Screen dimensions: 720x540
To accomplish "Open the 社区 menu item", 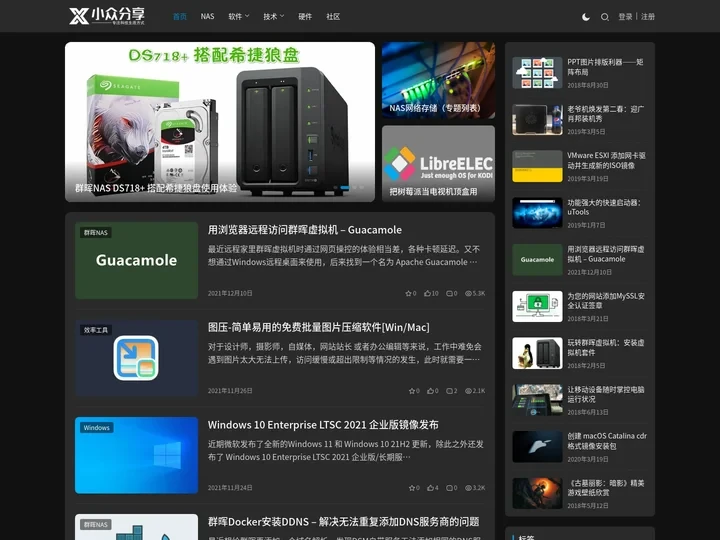I will point(333,17).
